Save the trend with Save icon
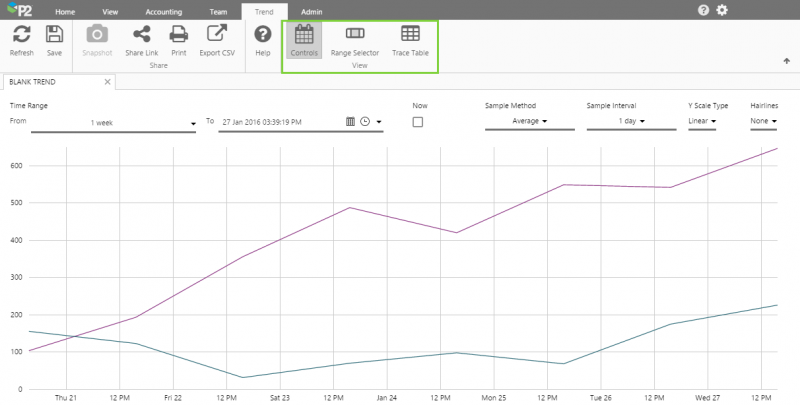This screenshot has width=800, height=405. point(54,40)
